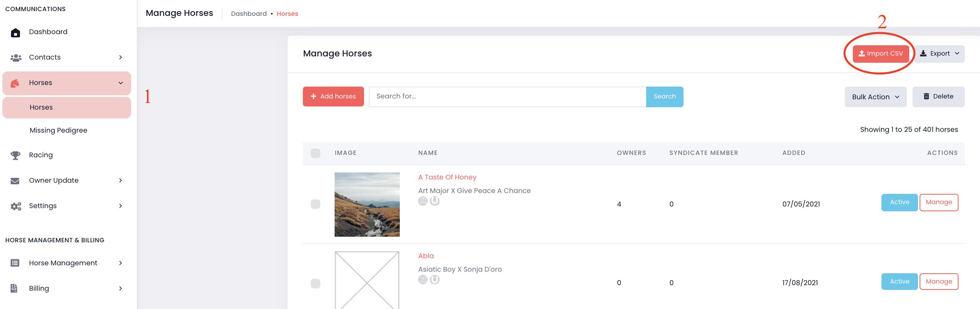Click the red horse head icon
The image size is (980, 309).
[x=15, y=83]
